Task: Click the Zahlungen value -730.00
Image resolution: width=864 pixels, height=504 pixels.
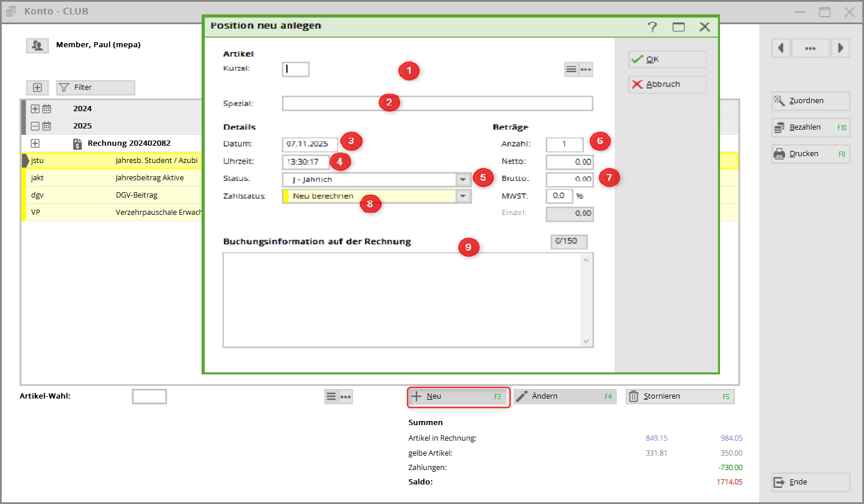Action: click(x=730, y=468)
